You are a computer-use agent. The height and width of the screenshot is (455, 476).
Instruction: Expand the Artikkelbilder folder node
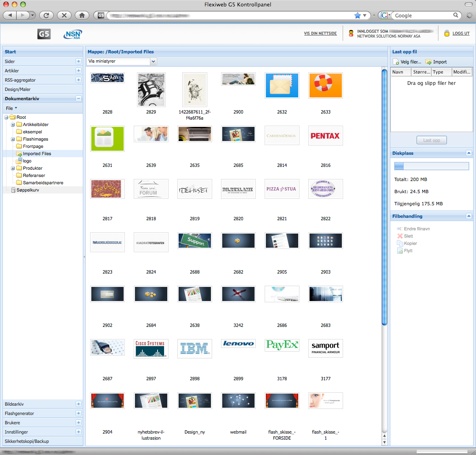[13, 125]
